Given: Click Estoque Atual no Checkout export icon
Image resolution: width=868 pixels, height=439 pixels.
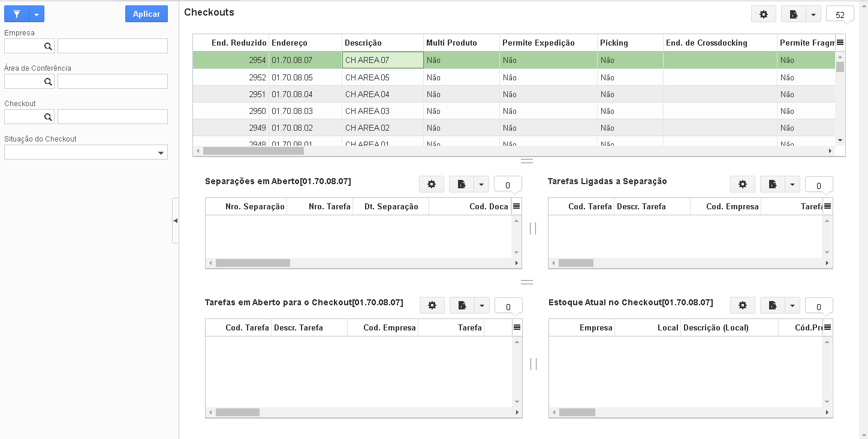Looking at the screenshot, I should pyautogui.click(x=773, y=305).
